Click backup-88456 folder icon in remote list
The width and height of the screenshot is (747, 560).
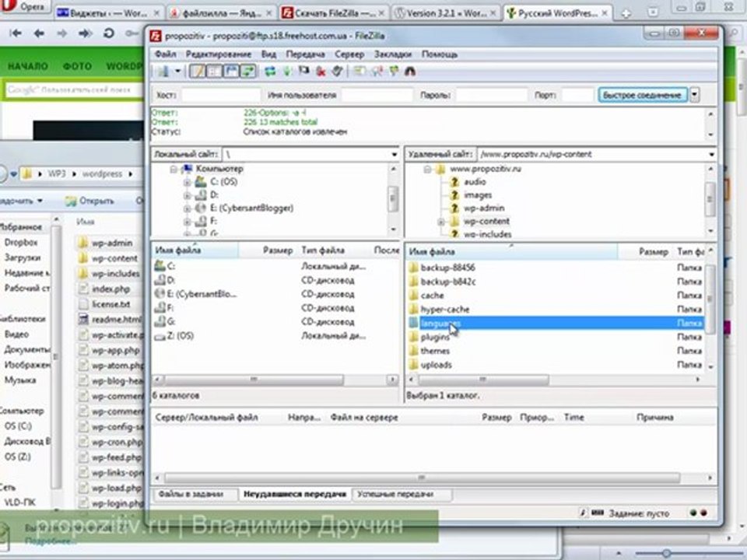[x=413, y=268]
